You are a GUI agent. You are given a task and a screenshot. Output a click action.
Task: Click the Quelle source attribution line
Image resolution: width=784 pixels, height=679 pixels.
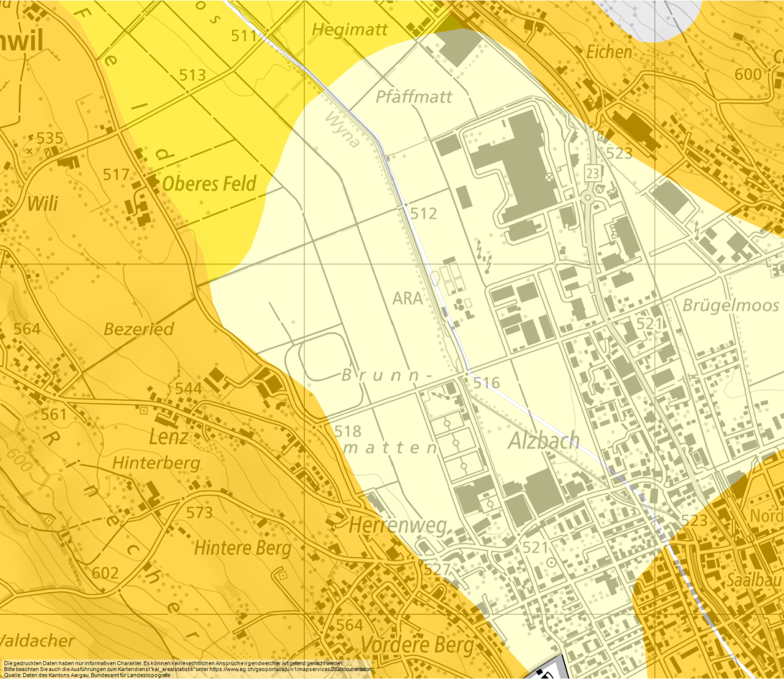point(87,675)
